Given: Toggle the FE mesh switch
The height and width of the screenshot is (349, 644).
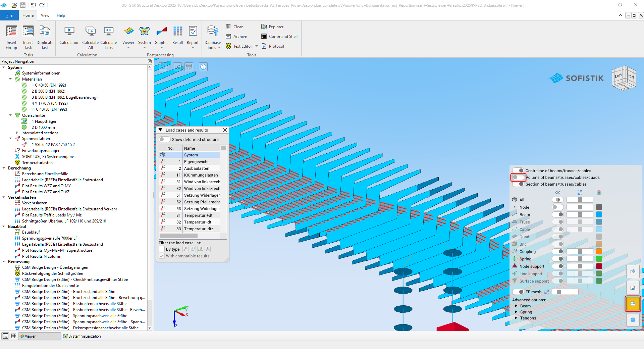Looking at the screenshot, I should 519,292.
